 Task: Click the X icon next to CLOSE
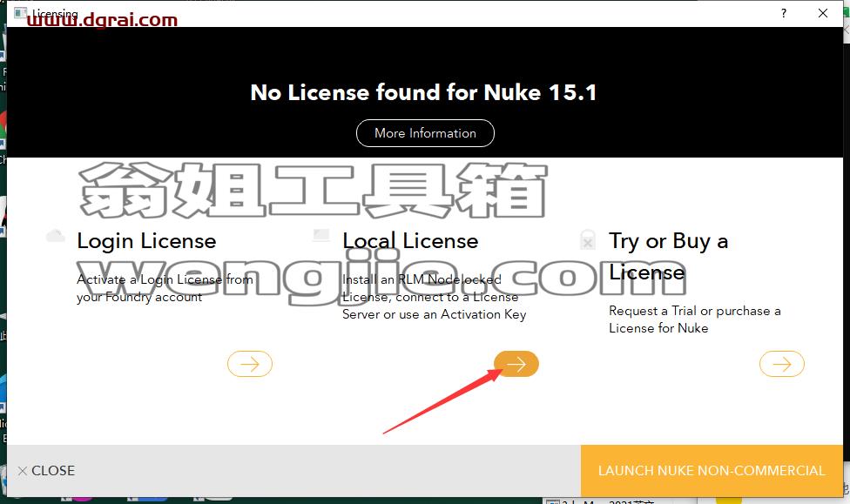[x=23, y=471]
